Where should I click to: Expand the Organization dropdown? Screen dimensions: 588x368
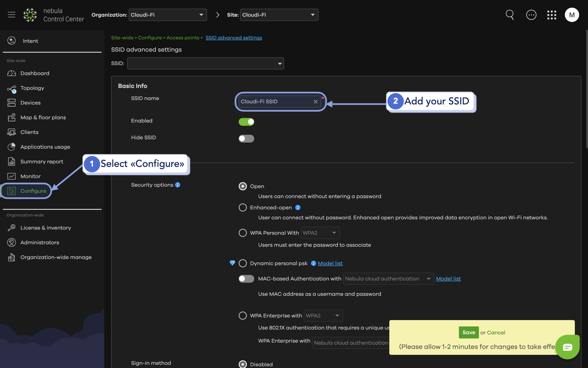click(x=167, y=15)
